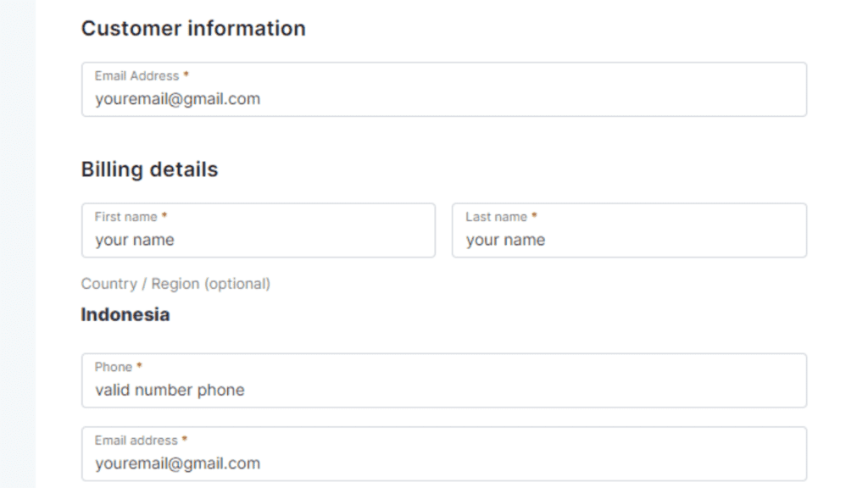Click "your name" text in First name field
Viewport: 868px width, 488px height.
tap(135, 240)
